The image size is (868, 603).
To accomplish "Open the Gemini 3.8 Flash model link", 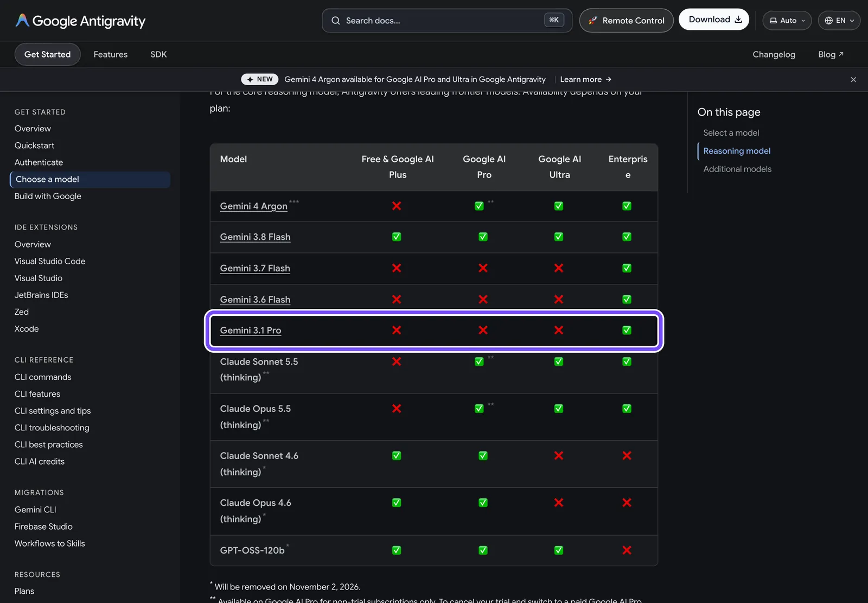I will pos(255,237).
